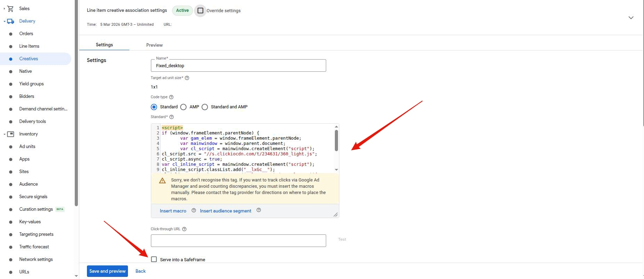
Task: Open help icon beside Code type
Action: coord(171,97)
